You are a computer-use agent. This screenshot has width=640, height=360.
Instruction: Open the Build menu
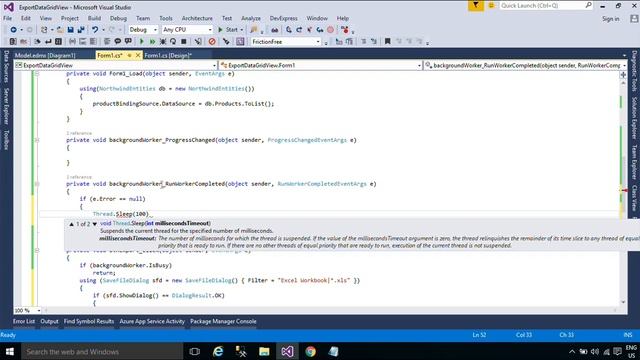[x=94, y=18]
